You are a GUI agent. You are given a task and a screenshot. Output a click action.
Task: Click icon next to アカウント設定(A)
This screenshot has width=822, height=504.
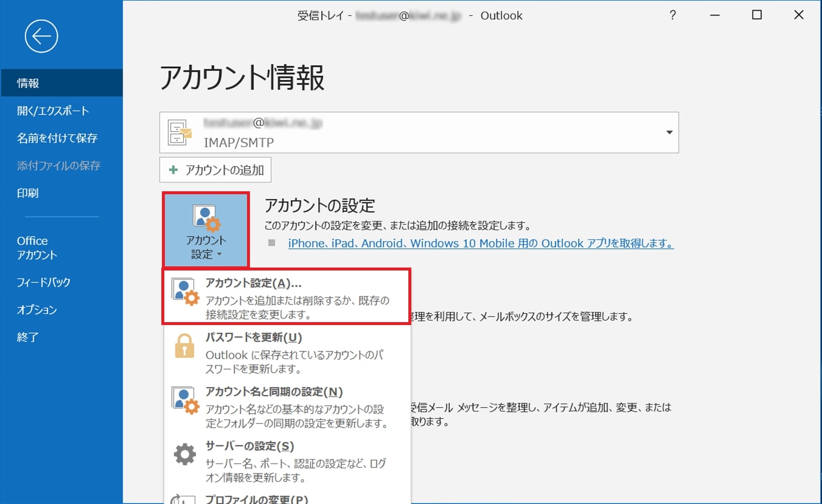click(185, 292)
